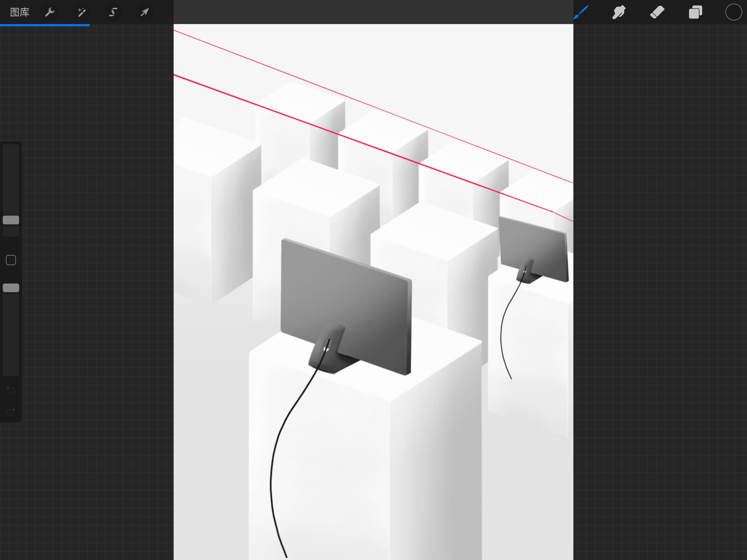Open the Layers panel
This screenshot has width=747, height=560.
695,13
